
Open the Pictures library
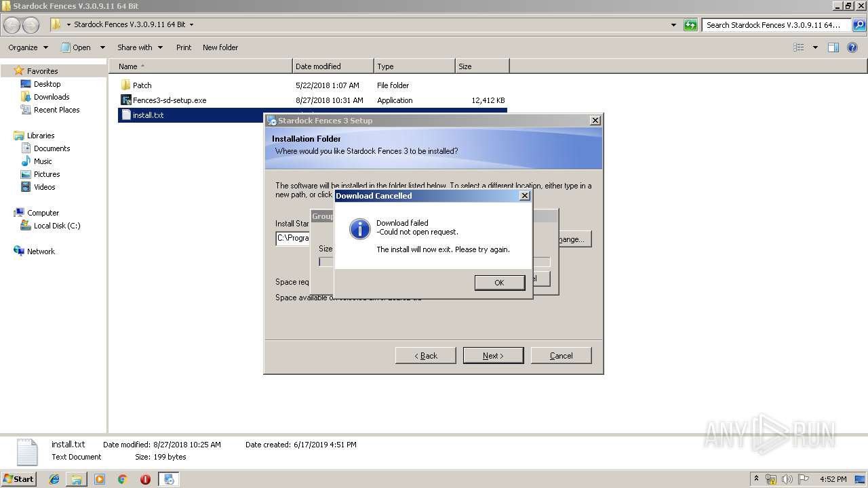coord(47,174)
